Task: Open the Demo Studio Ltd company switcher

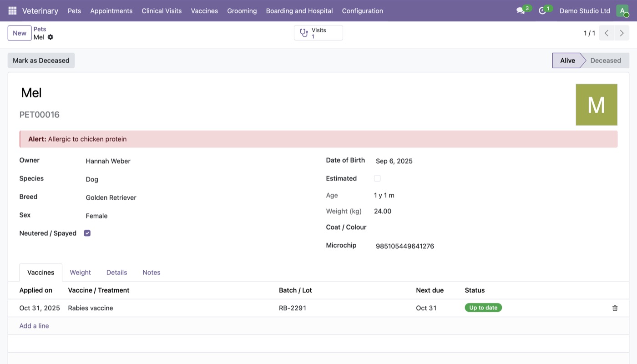Action: coord(585,10)
